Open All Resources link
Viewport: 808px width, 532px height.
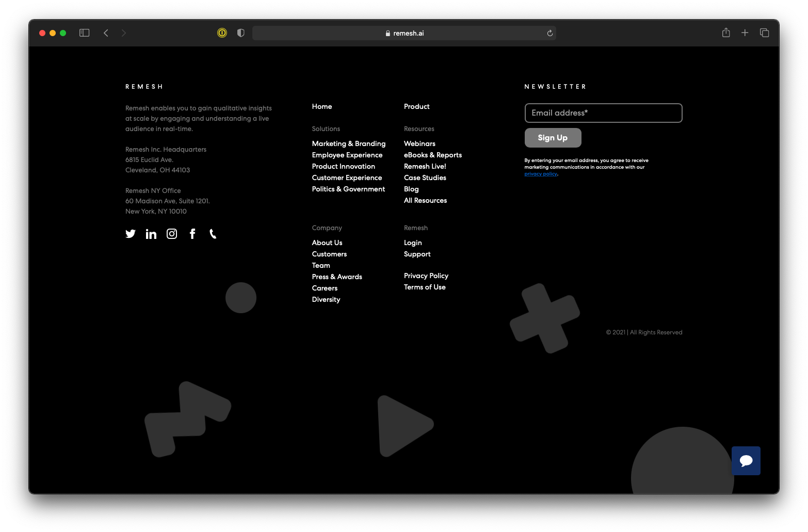click(x=426, y=201)
